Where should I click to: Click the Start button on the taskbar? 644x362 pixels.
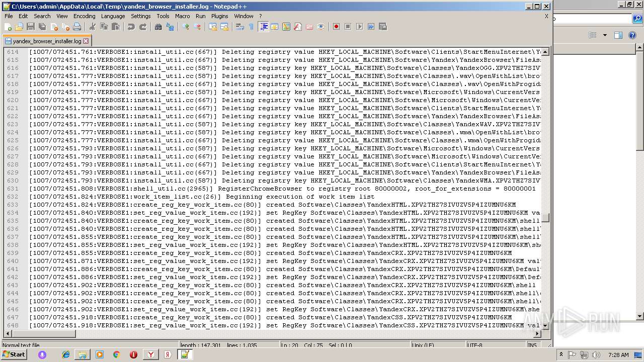coord(14,354)
